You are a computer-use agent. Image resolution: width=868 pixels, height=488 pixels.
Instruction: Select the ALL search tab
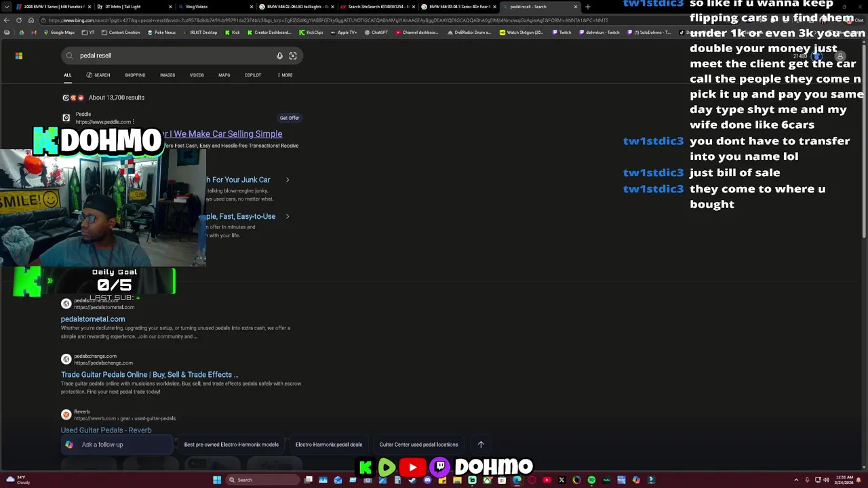[67, 75]
